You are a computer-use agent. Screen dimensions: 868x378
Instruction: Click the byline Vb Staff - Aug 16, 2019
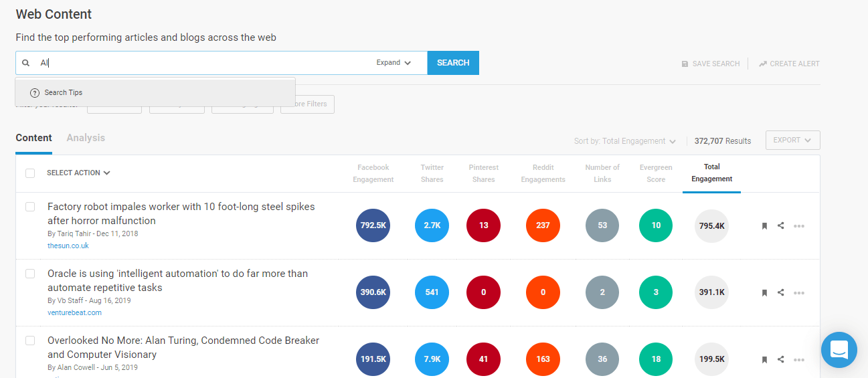89,300
